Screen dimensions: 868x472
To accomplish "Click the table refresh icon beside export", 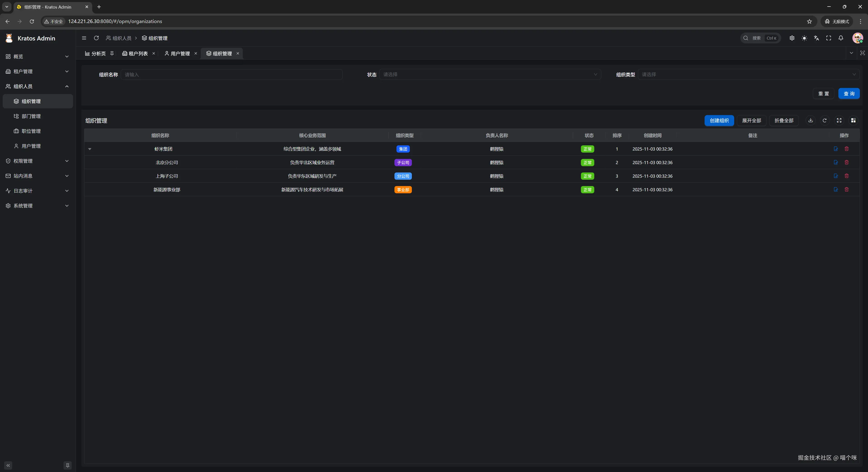I will coord(825,120).
